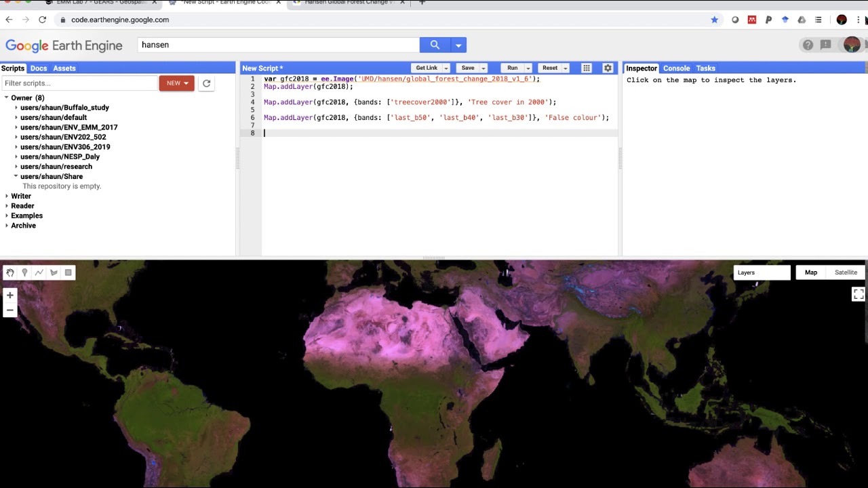
Task: Refresh the scripts list
Action: (206, 83)
